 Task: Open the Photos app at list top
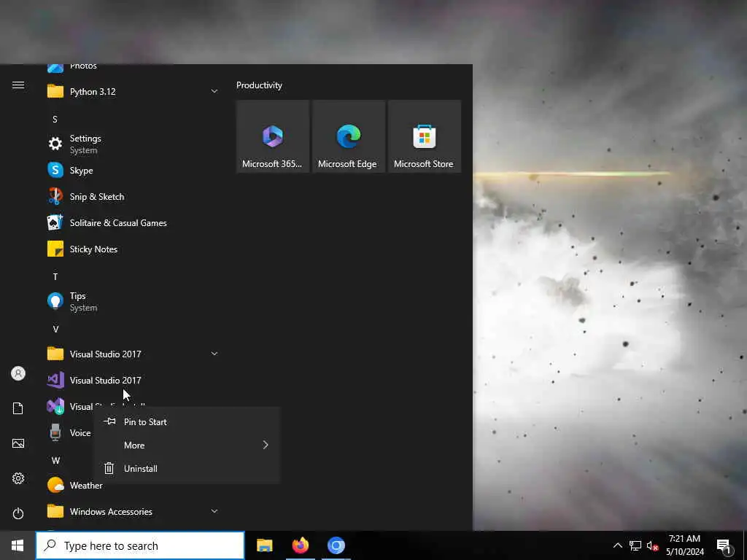pos(133,68)
